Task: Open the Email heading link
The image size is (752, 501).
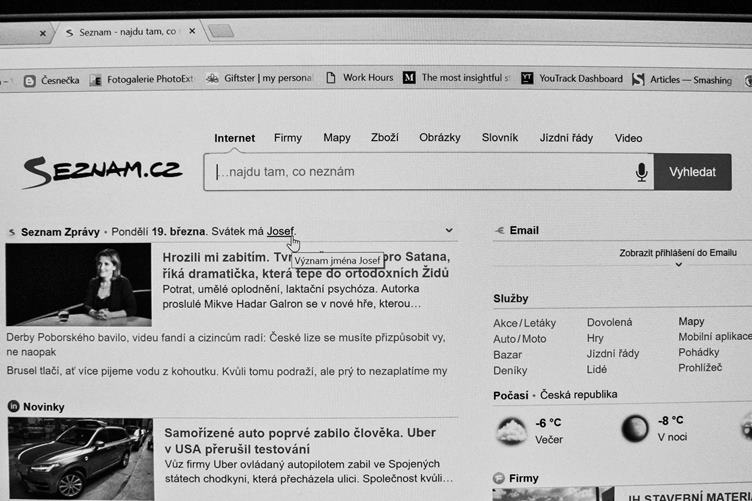Action: click(524, 231)
